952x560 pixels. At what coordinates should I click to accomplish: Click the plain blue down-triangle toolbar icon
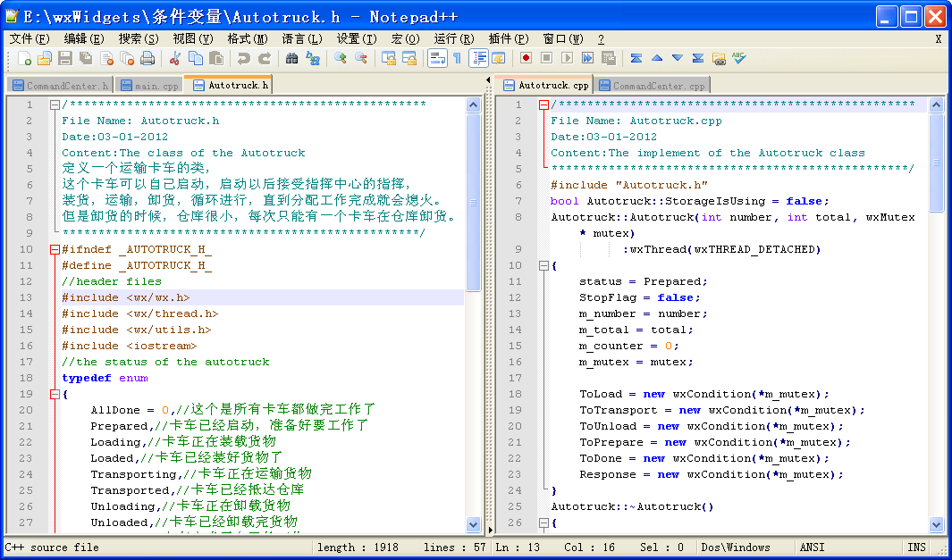678,58
